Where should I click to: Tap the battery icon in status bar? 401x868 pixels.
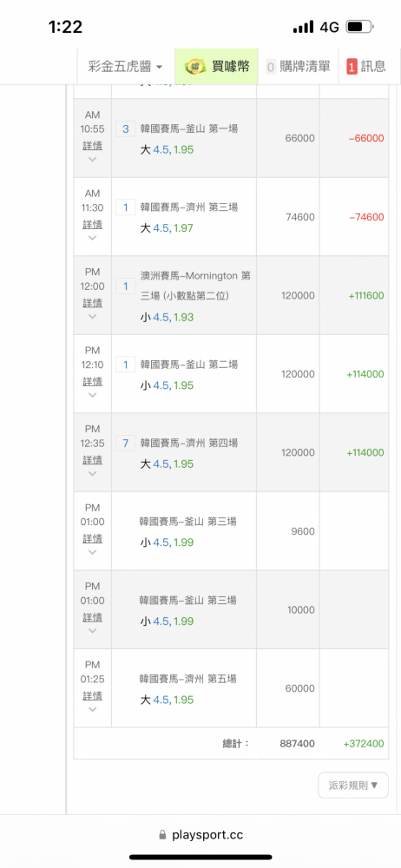pyautogui.click(x=360, y=27)
